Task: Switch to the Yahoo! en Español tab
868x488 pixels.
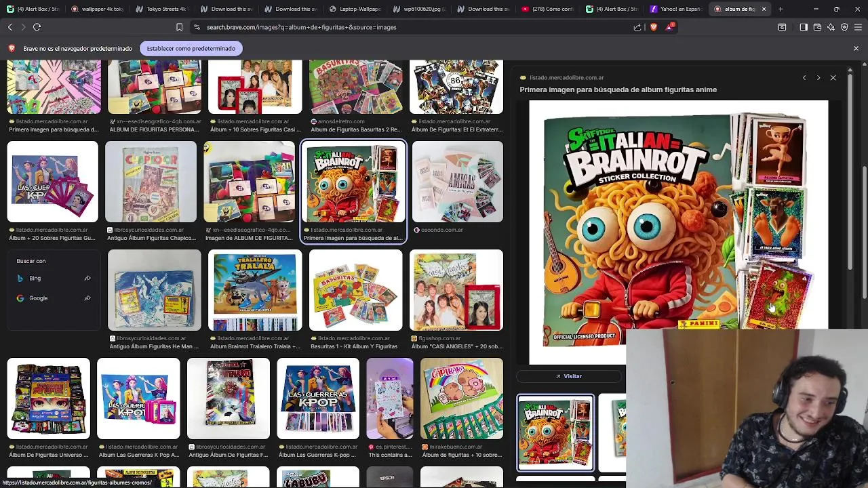Action: [676, 9]
